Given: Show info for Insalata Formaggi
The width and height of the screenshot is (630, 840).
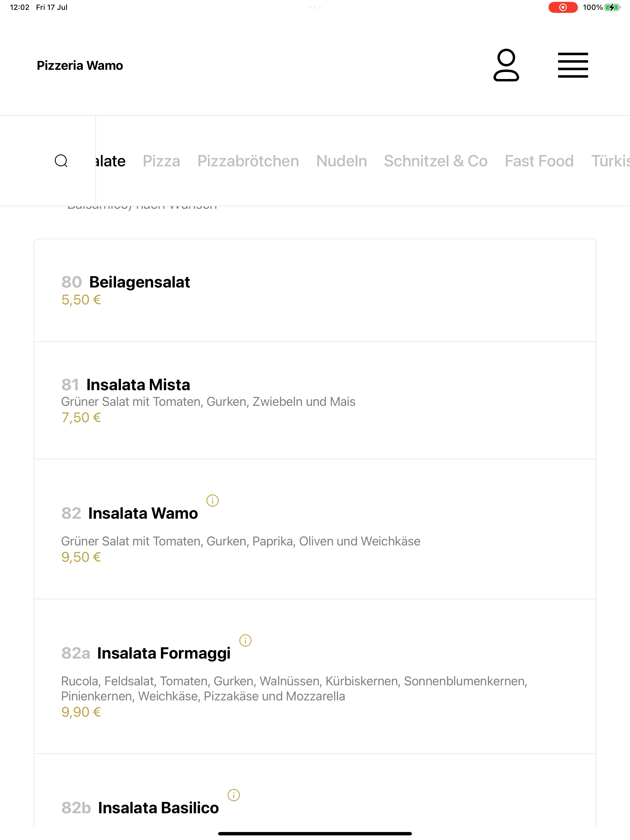Looking at the screenshot, I should (x=245, y=641).
